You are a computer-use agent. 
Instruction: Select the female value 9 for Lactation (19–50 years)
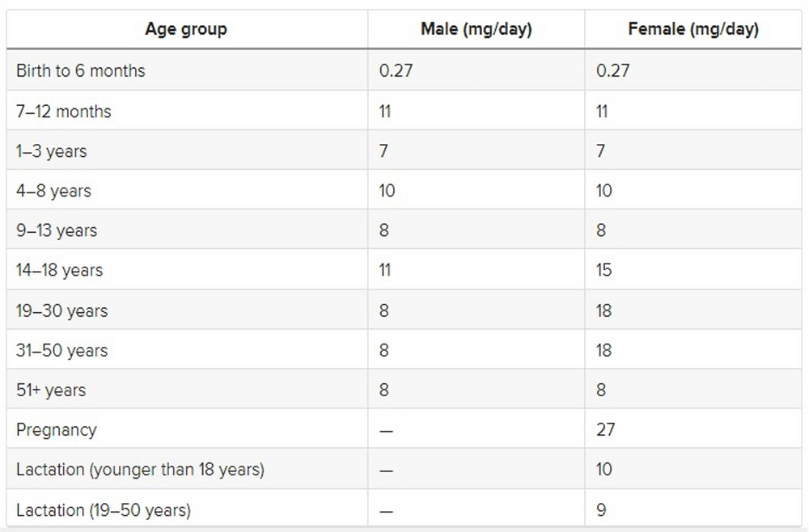[x=600, y=510]
